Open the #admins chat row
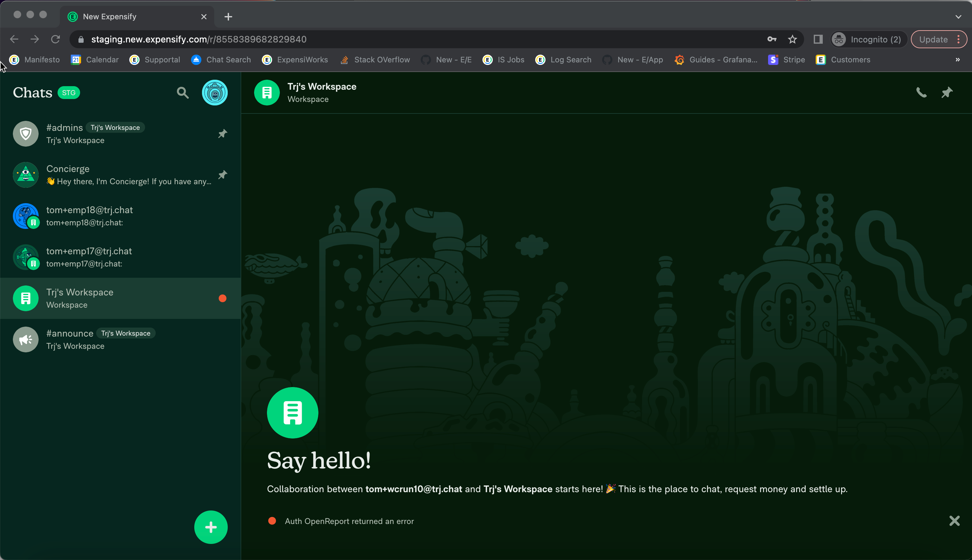Viewport: 972px width, 560px height. tap(120, 134)
